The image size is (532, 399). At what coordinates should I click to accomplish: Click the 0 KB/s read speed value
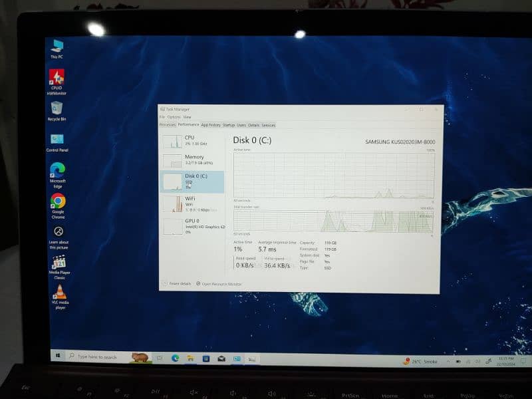point(245,265)
